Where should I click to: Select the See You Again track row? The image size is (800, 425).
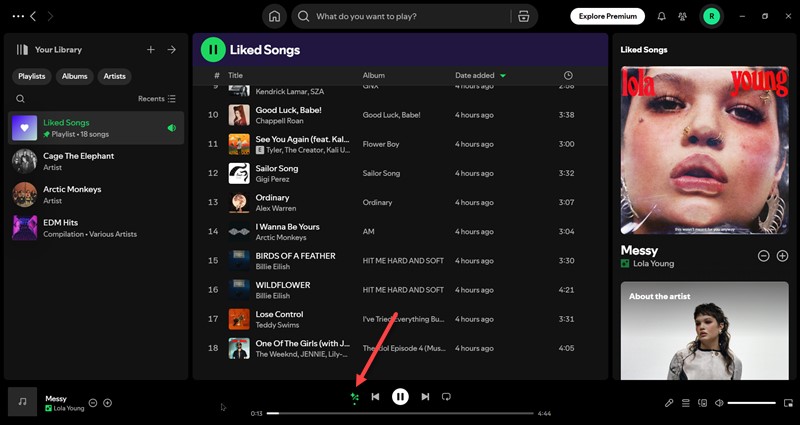click(x=400, y=144)
